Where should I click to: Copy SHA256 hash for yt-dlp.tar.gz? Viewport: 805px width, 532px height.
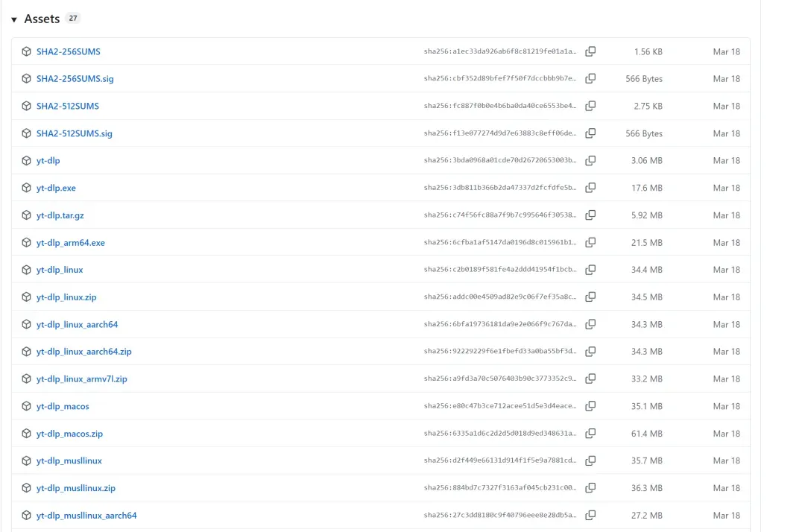point(590,215)
